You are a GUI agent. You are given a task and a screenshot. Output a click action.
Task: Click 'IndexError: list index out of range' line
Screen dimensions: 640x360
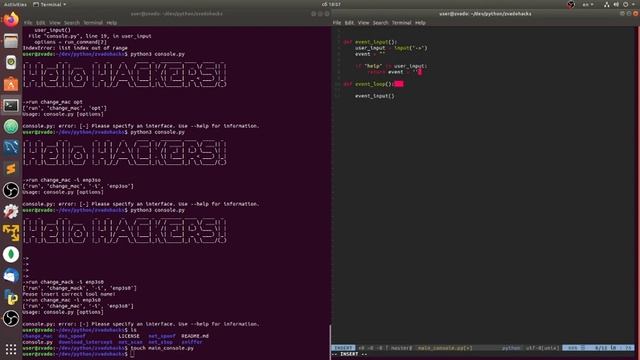click(x=75, y=48)
